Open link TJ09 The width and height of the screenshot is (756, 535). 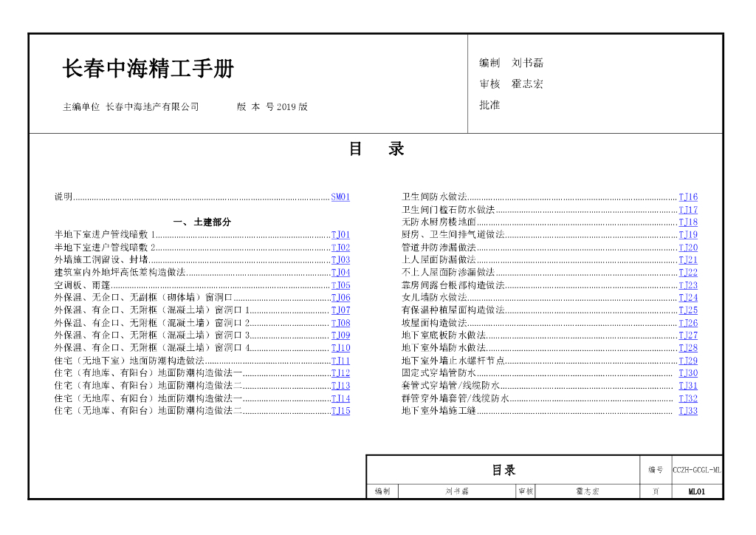tap(340, 335)
